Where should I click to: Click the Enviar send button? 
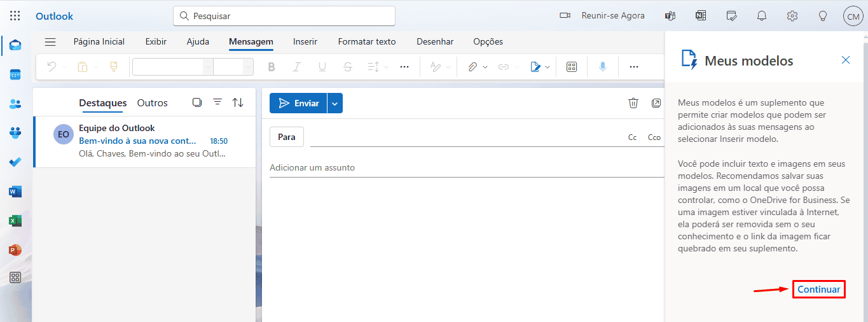[298, 103]
